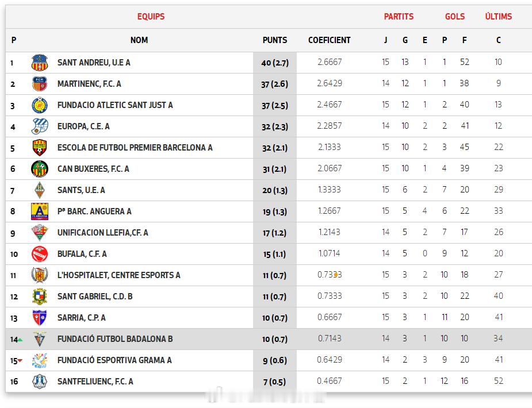Open L'HOSPITALET, CENTRE ESPORTS A link
The height and width of the screenshot is (408, 532).
point(118,275)
